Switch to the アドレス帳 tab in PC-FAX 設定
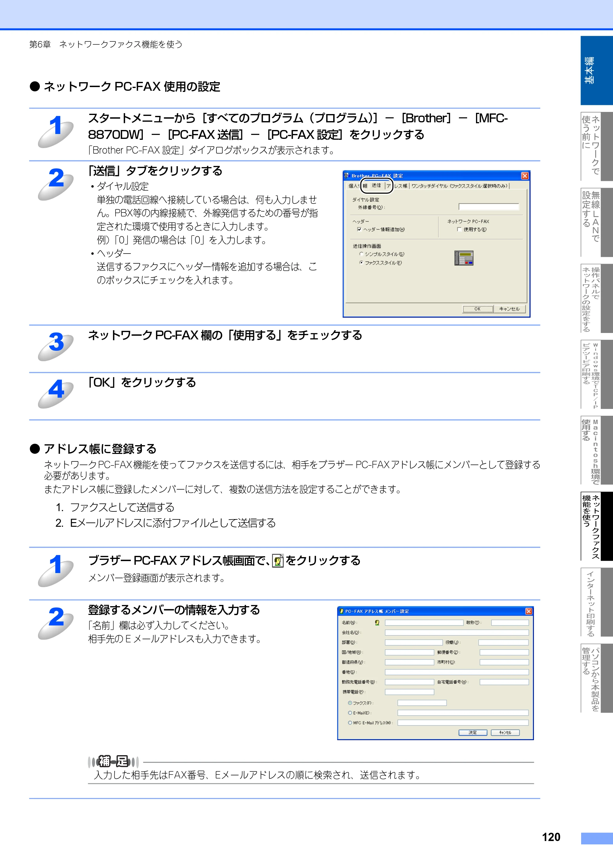Screen dimensions: 613x868 [397, 185]
